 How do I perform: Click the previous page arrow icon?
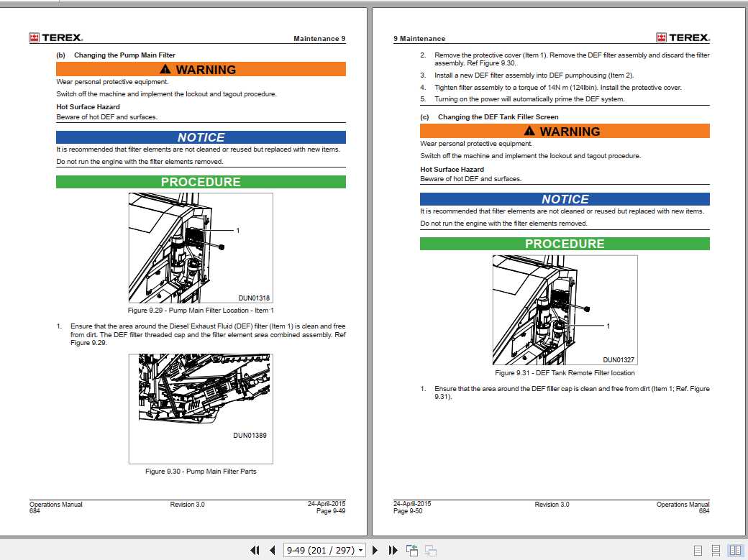272,550
